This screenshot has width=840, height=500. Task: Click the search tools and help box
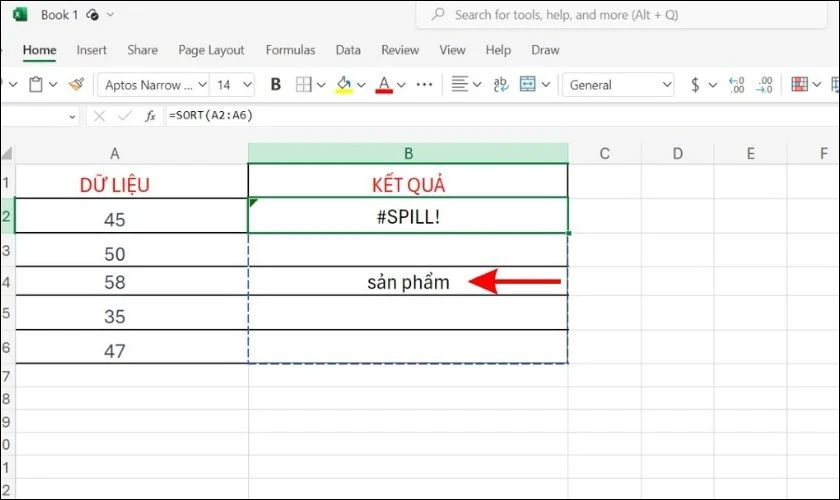point(621,15)
